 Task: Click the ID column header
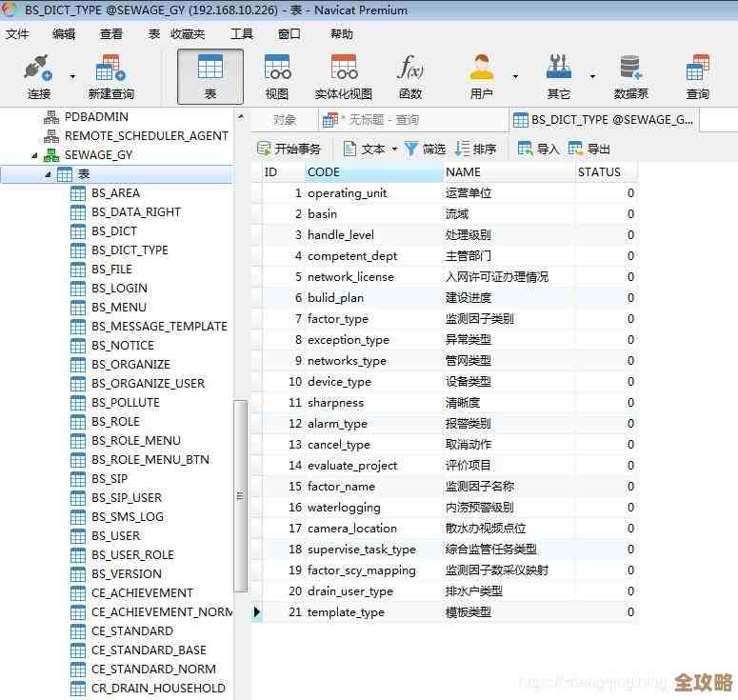coord(283,172)
